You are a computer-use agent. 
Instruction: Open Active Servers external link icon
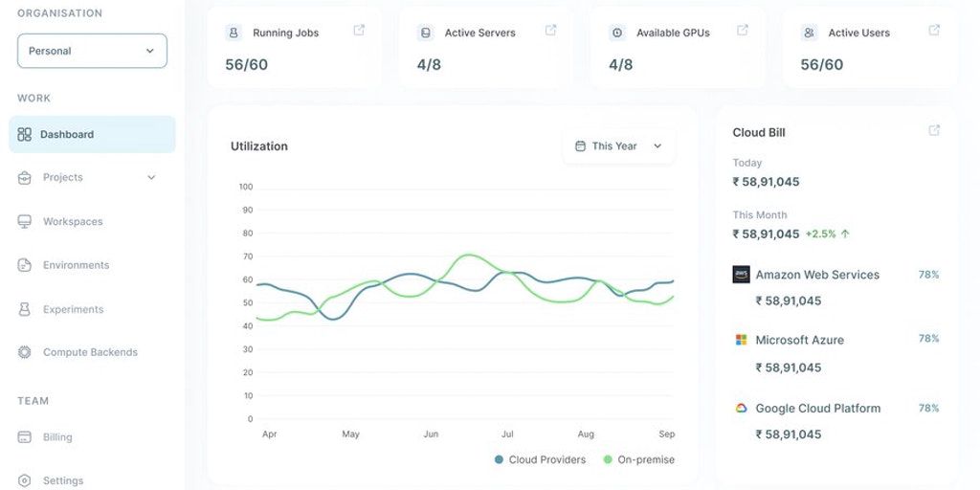[x=551, y=31]
